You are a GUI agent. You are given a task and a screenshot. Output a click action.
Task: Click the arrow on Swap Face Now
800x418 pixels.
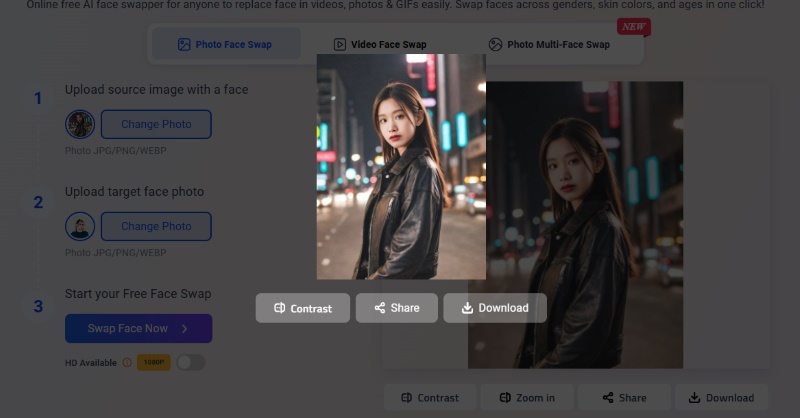click(185, 329)
